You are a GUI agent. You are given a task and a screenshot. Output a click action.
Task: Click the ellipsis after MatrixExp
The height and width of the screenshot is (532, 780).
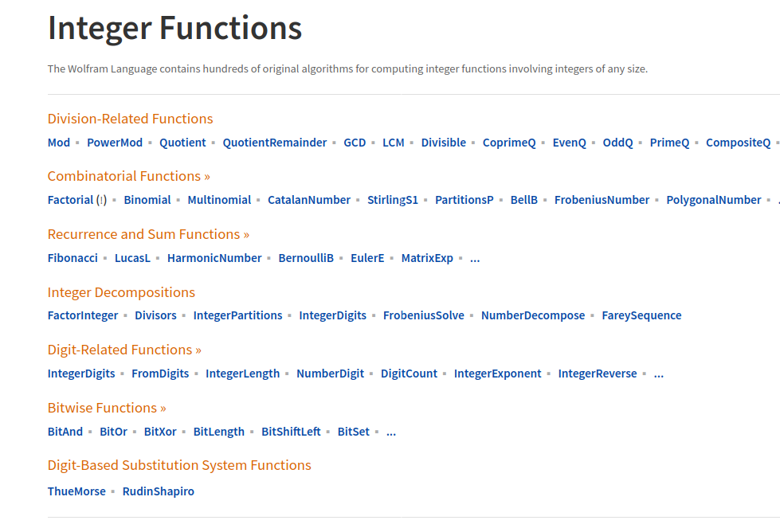tap(475, 258)
